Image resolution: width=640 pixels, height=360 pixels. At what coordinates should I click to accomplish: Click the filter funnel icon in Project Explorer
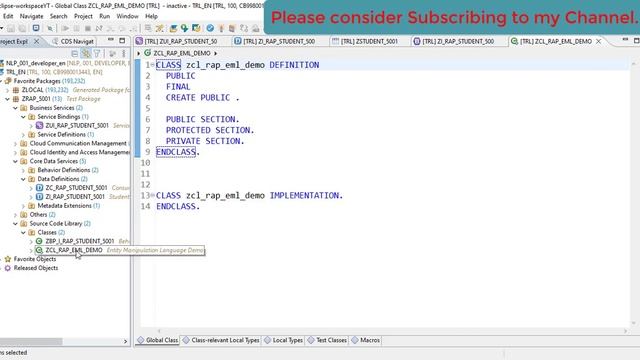click(97, 53)
